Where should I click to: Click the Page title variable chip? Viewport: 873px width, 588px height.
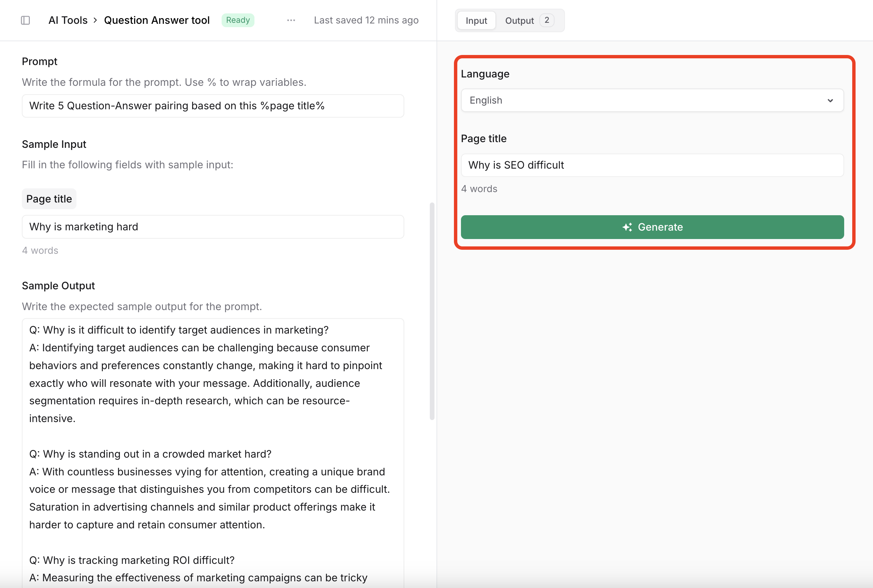coord(49,199)
